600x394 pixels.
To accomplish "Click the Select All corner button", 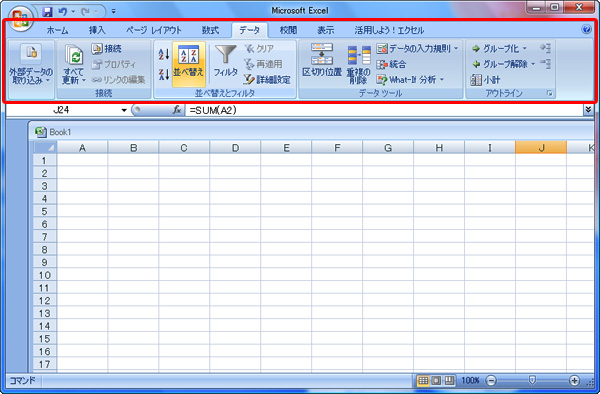I will 46,147.
